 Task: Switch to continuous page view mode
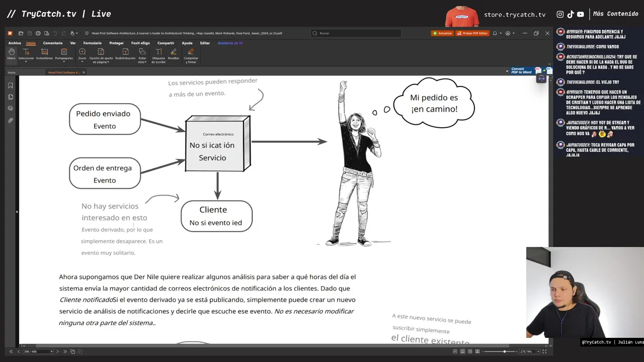pyautogui.click(x=463, y=351)
